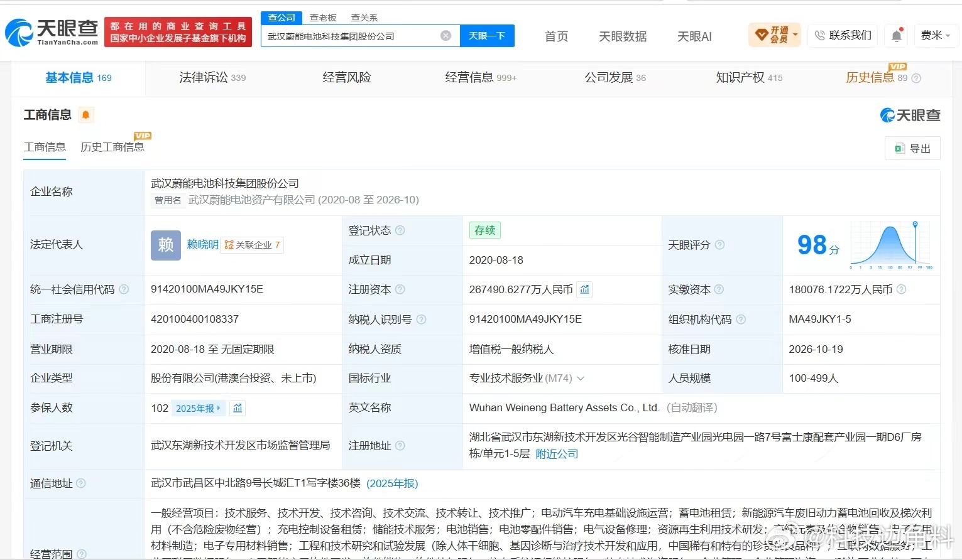Switch search mode to 查关系
The height and width of the screenshot is (560, 962).
(364, 18)
